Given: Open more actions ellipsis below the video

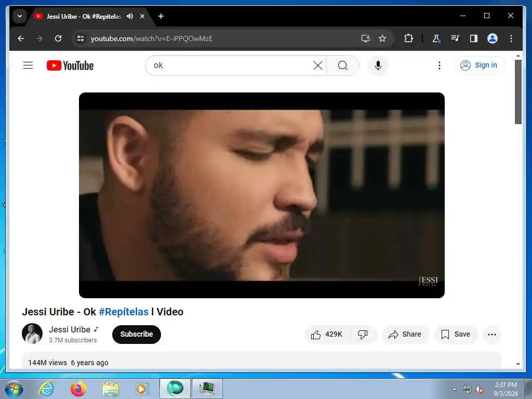Looking at the screenshot, I should 492,335.
